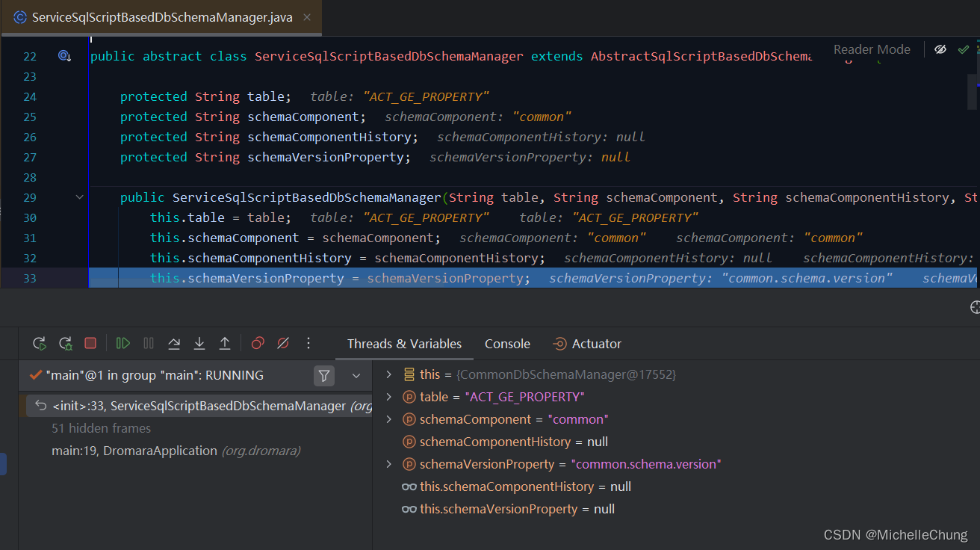Show the 51 hidden frames
The height and width of the screenshot is (550, 980).
pyautogui.click(x=101, y=428)
